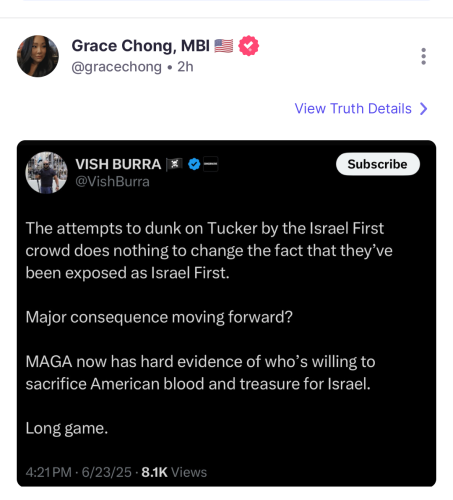Click the 2h post timestamp
Viewport: 453px width, 500px height.
click(x=185, y=67)
